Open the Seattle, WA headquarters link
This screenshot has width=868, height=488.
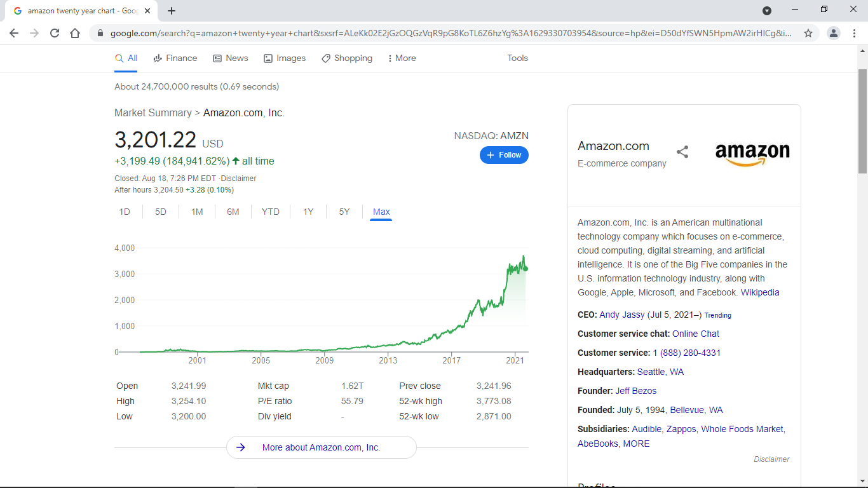pyautogui.click(x=660, y=372)
